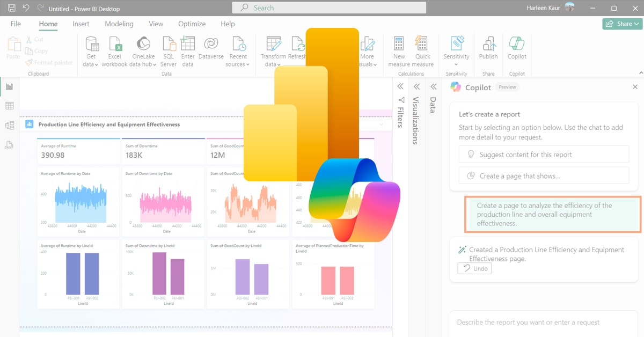This screenshot has height=337, width=644.
Task: Click the Excel workbook icon
Action: 115,44
